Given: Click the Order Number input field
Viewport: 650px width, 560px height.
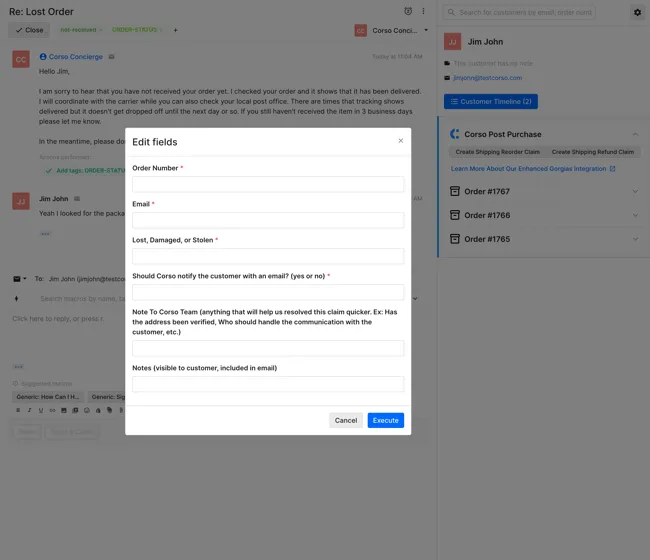Looking at the screenshot, I should click(268, 184).
